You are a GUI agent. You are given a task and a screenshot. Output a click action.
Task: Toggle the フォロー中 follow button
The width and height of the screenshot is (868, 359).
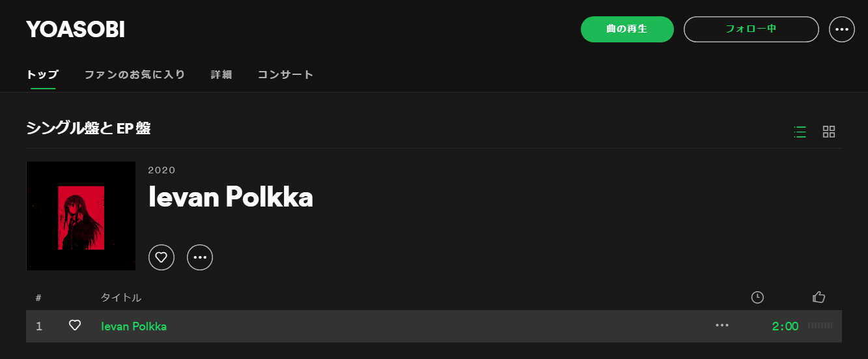(751, 29)
